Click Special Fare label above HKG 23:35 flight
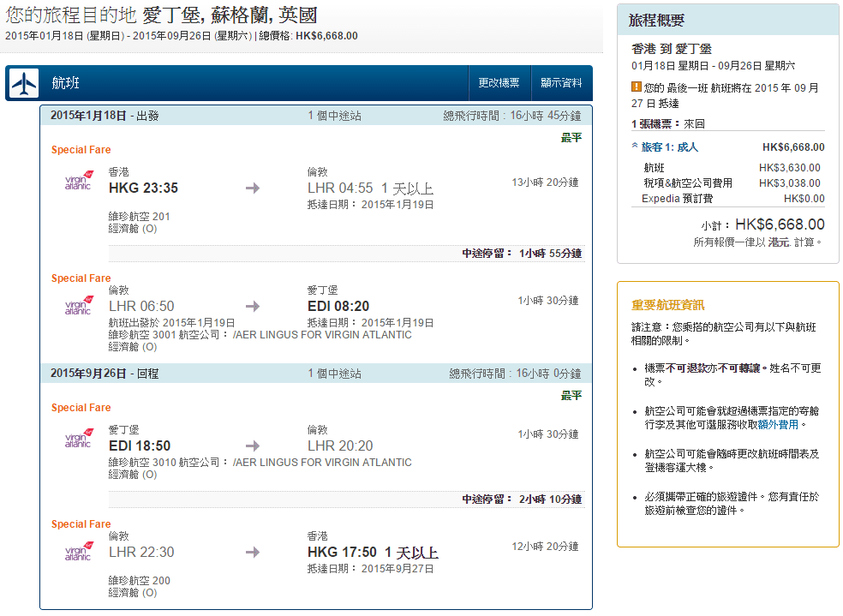 [81, 150]
